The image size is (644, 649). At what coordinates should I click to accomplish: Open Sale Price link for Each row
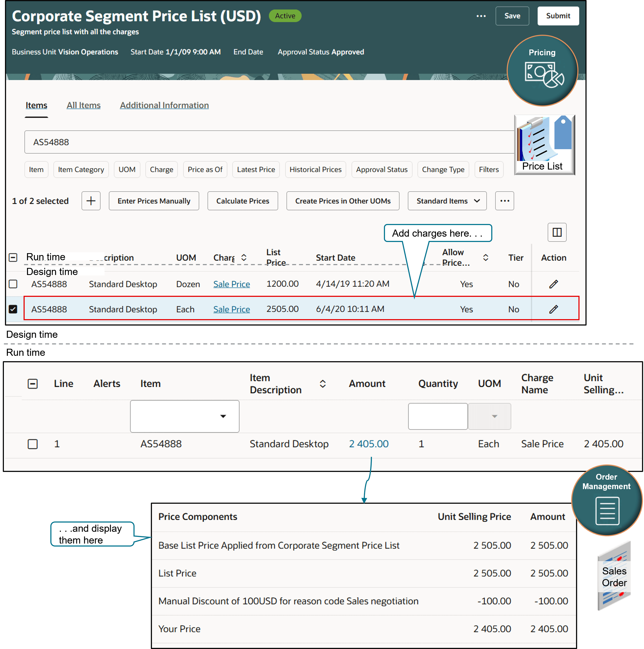pos(231,309)
